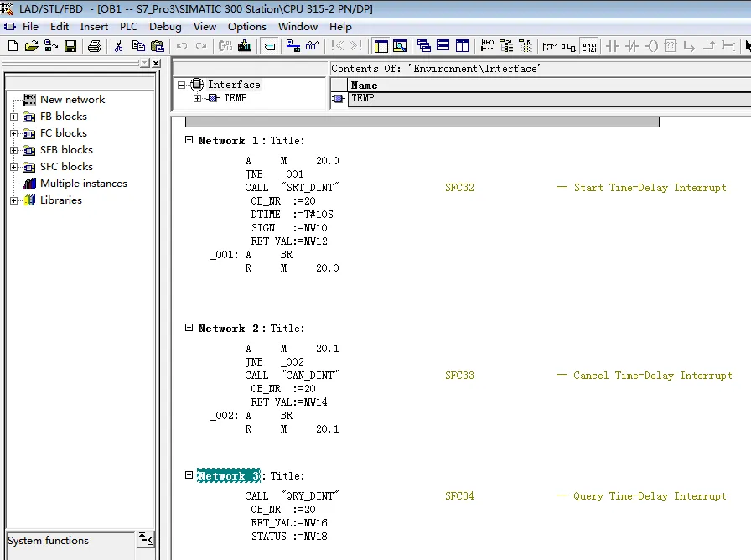Close the program elements panel

point(156,63)
